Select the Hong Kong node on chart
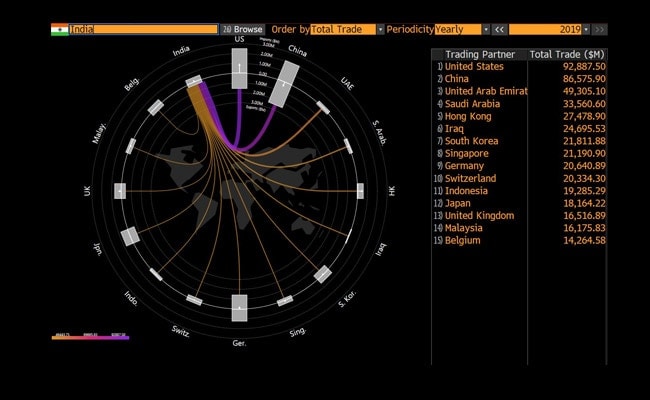Screen dimensions: 650x400 [358, 190]
